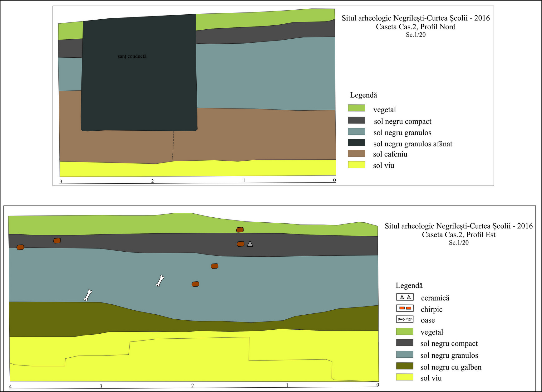Screen dimensions: 542x392
Task: Click the lower-left bone in Profil Est
Action: [88, 295]
